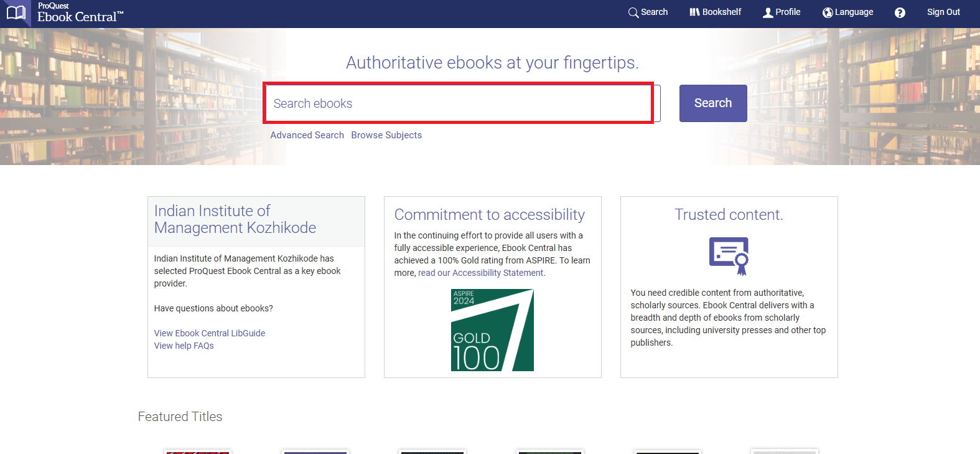Image resolution: width=980 pixels, height=454 pixels.
Task: Open help via question mark icon
Action: (900, 12)
